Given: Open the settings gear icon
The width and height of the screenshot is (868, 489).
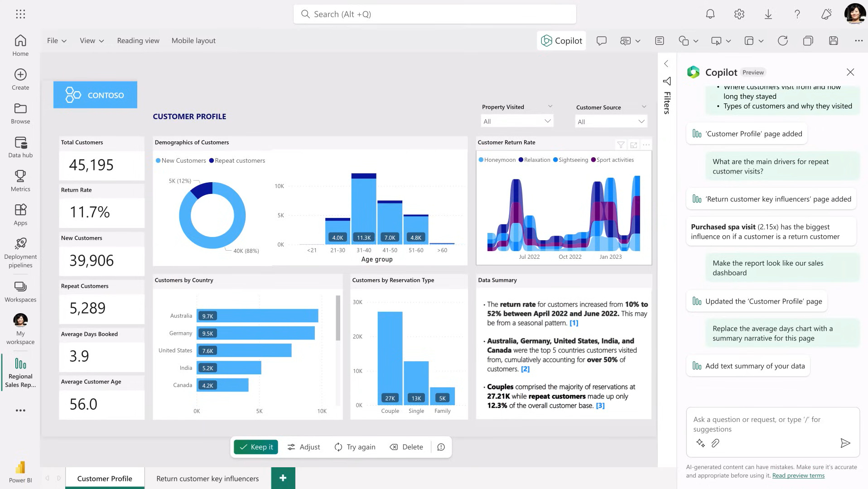Looking at the screenshot, I should [x=739, y=14].
